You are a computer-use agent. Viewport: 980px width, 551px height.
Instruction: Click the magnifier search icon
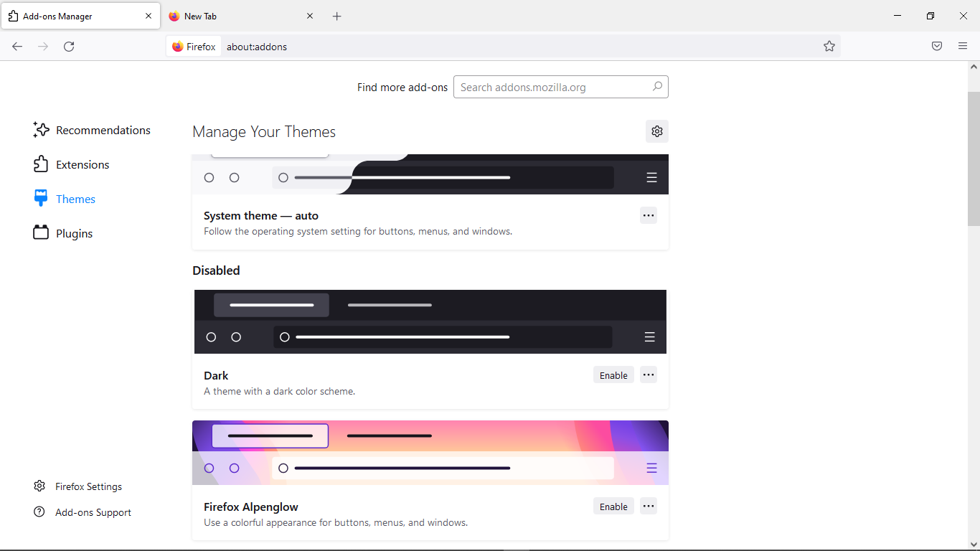(x=656, y=87)
